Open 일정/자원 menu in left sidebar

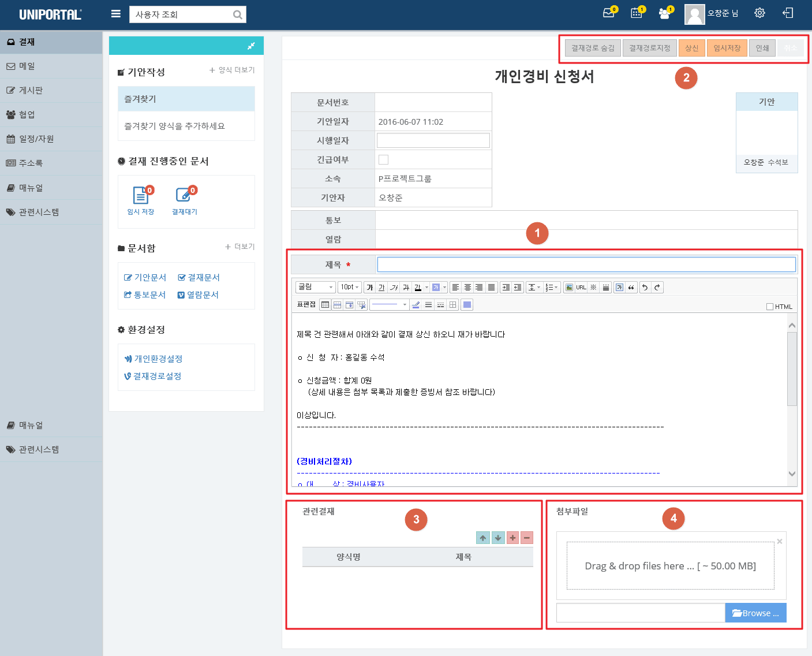point(51,139)
